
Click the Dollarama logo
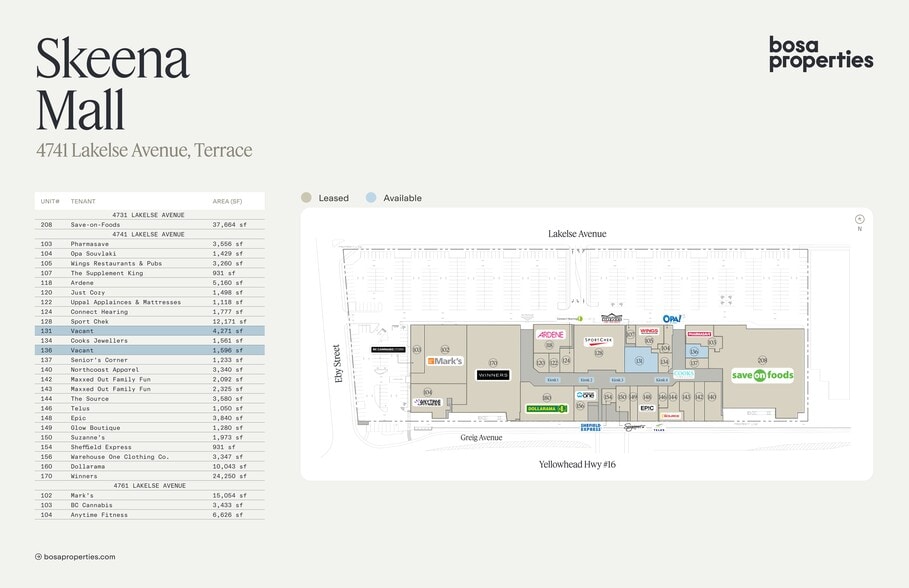coord(545,408)
